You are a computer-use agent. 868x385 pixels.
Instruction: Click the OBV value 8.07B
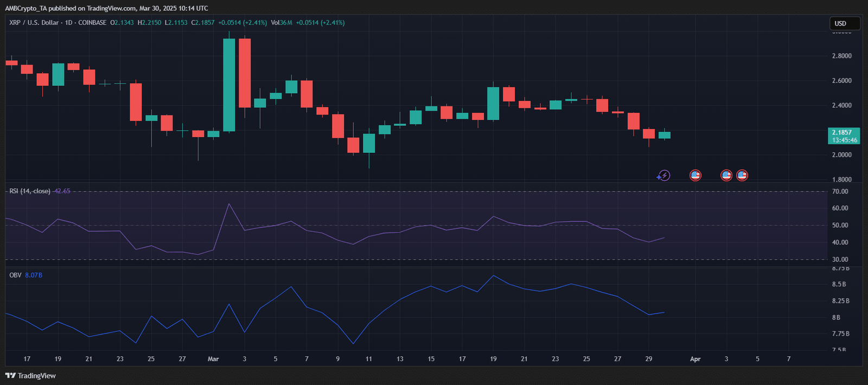tap(34, 275)
